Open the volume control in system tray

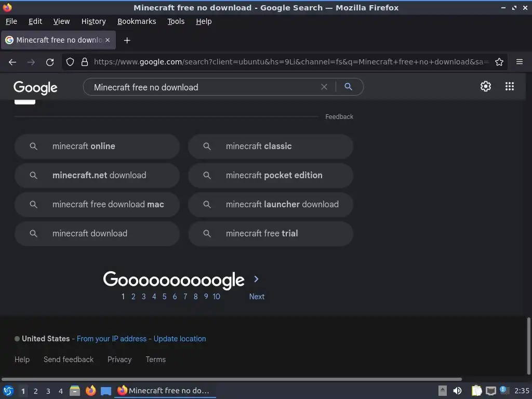click(x=457, y=391)
